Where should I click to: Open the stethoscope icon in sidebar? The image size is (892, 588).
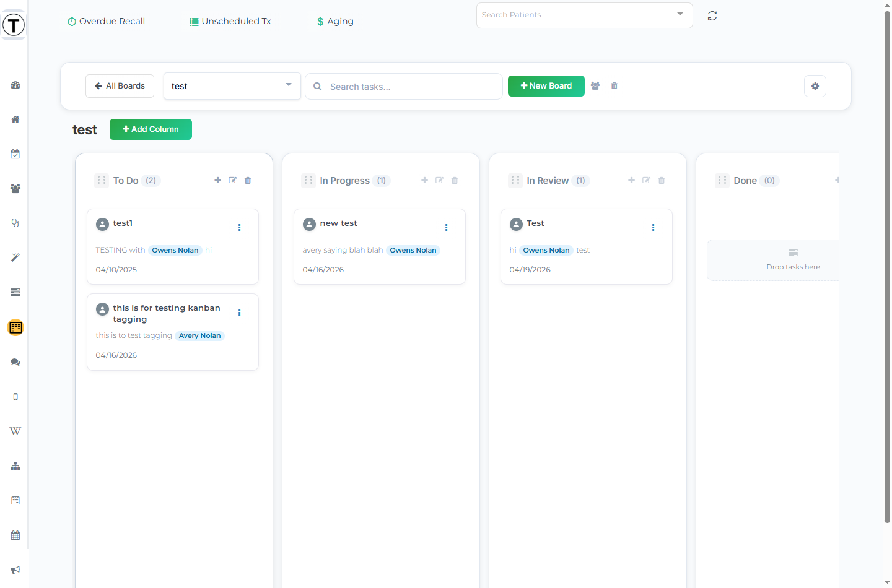(15, 223)
